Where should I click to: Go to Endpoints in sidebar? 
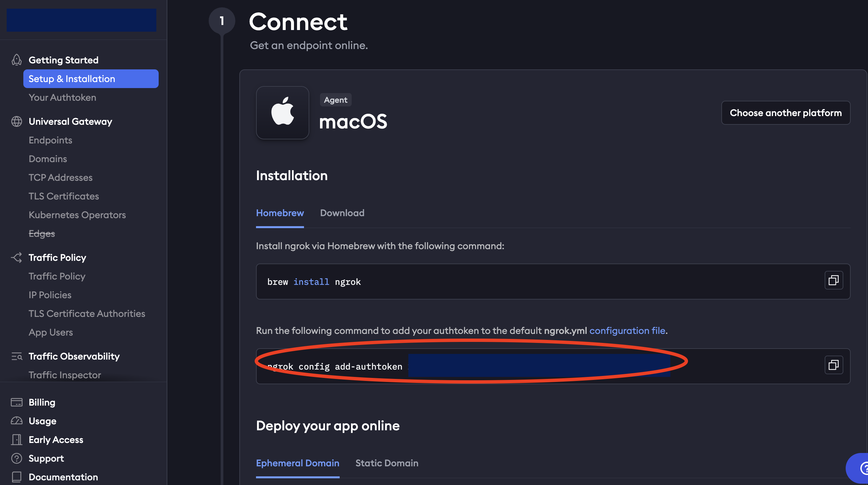click(50, 140)
